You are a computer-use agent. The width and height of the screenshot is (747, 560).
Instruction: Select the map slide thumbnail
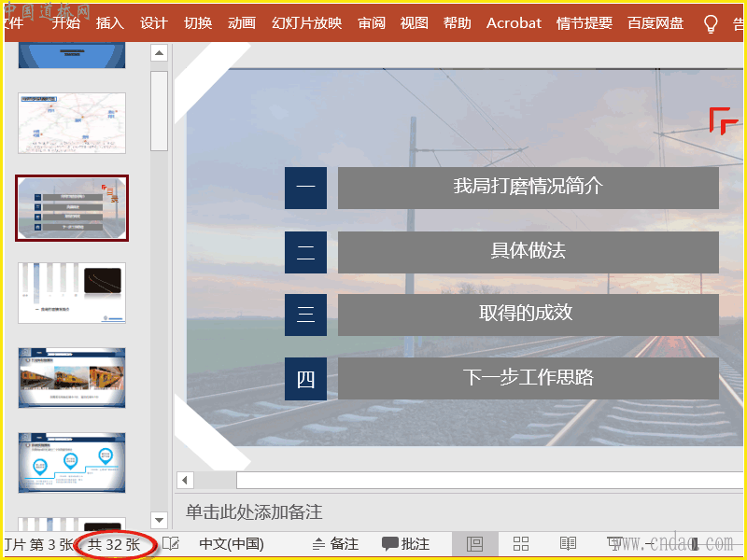point(72,123)
